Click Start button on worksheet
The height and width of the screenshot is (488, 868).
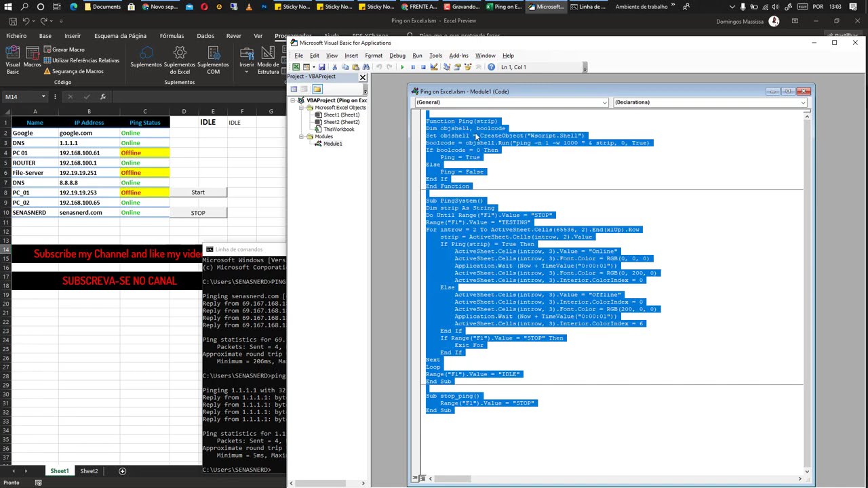[198, 192]
